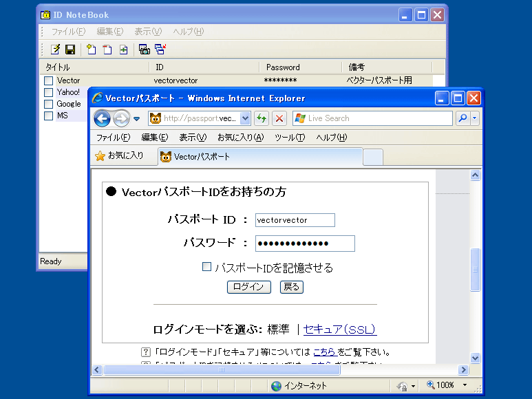Follow the セキュア(SSL) link
The height and width of the screenshot is (399, 532).
point(339,329)
